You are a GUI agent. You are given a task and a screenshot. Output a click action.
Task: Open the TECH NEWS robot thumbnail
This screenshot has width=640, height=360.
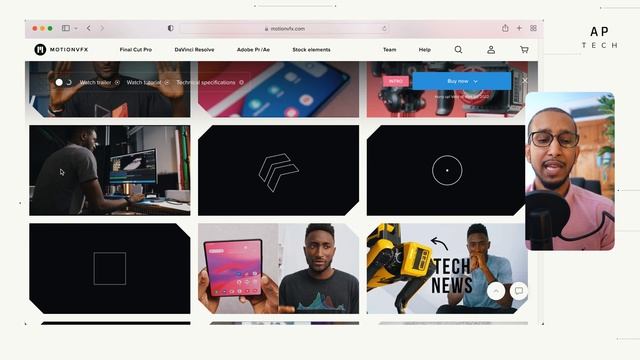(x=447, y=269)
